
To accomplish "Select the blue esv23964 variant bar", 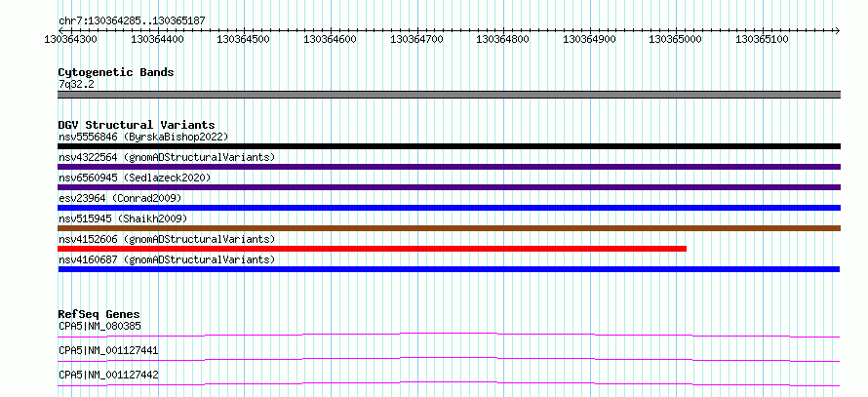I will (x=449, y=208).
